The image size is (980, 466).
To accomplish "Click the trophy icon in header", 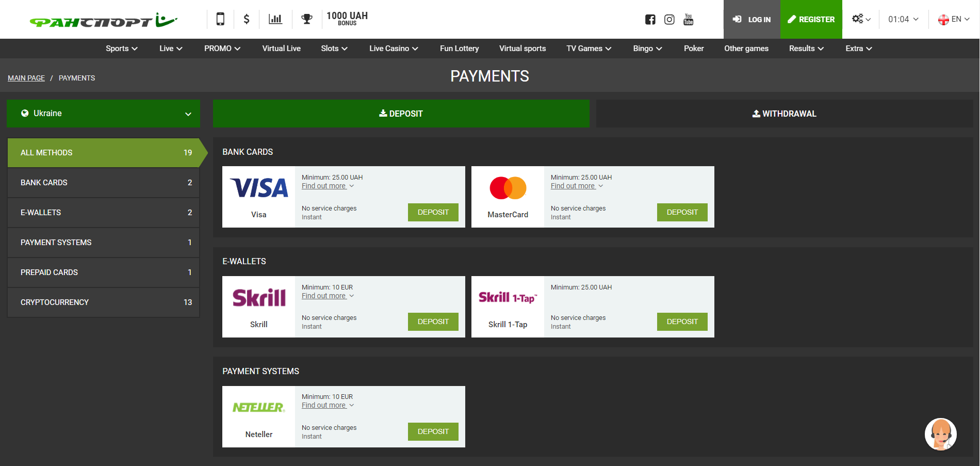I will pyautogui.click(x=307, y=19).
